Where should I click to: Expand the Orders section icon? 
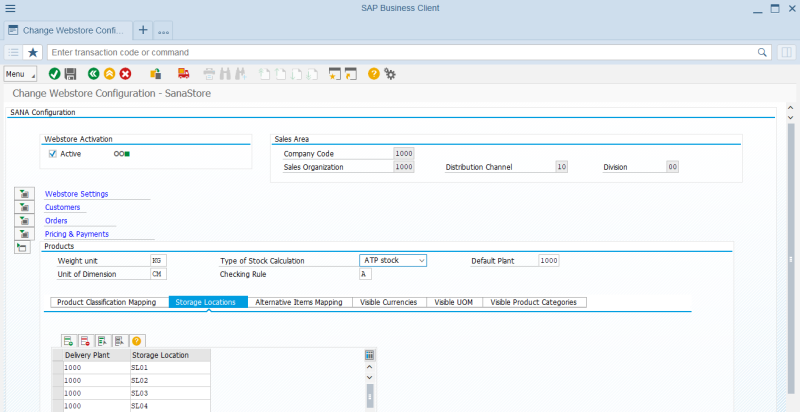point(23,220)
